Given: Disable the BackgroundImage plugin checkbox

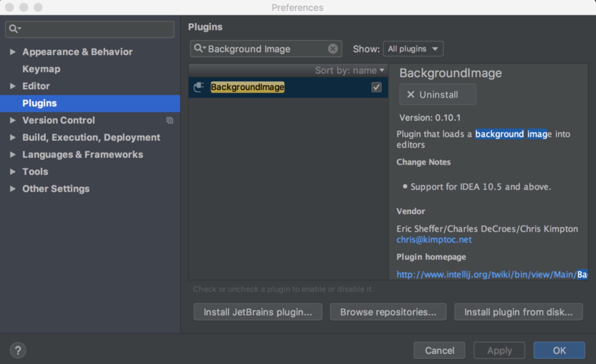Looking at the screenshot, I should click(376, 87).
